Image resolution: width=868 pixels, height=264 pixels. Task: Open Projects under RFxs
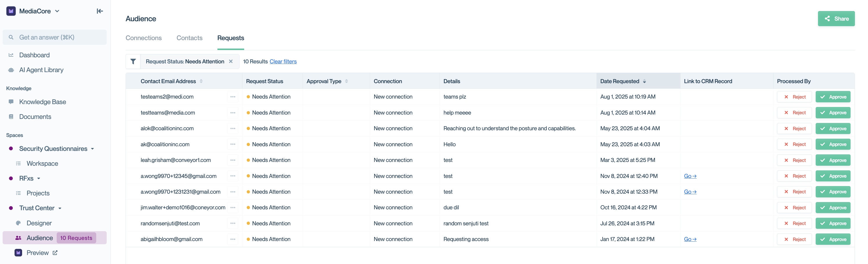click(x=38, y=193)
